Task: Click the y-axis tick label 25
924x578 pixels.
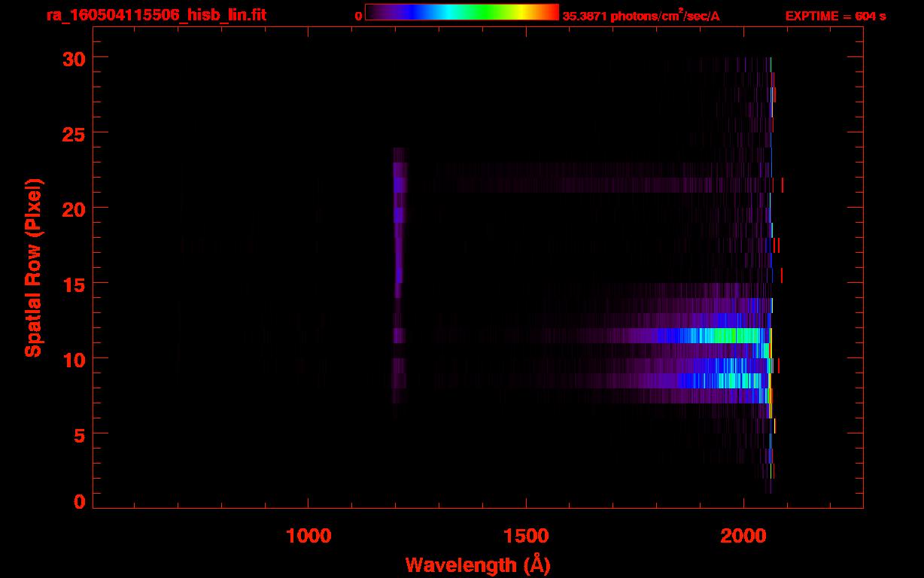Action: coord(74,133)
